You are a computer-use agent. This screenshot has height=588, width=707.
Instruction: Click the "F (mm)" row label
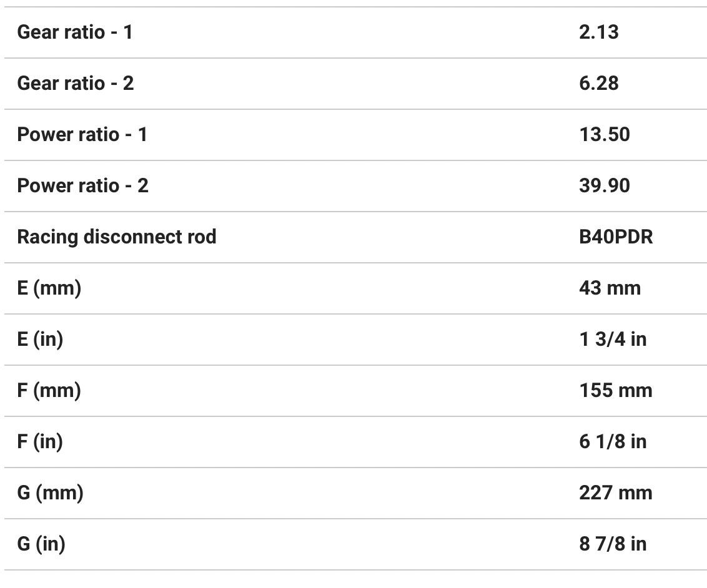tap(49, 391)
